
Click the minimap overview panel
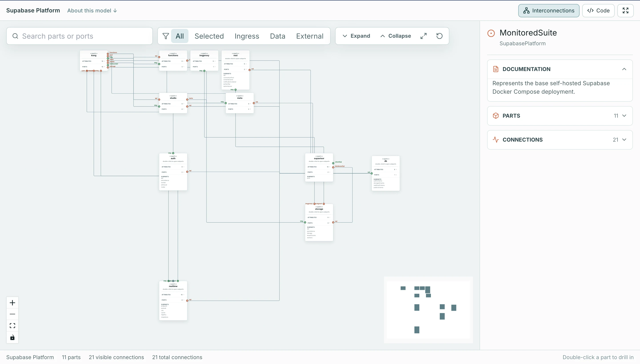(x=428, y=310)
